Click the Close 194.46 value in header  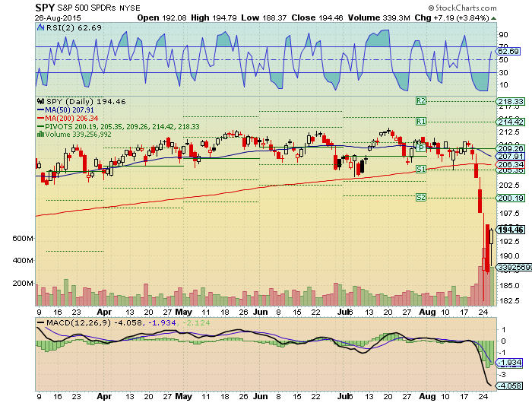[x=317, y=17]
